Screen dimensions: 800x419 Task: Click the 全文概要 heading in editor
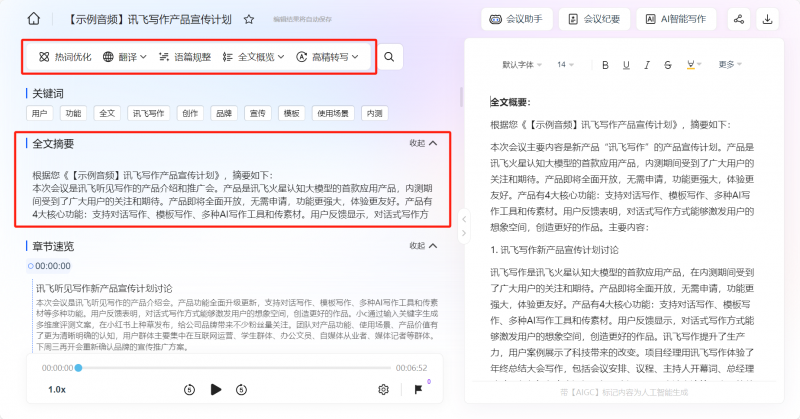click(510, 102)
